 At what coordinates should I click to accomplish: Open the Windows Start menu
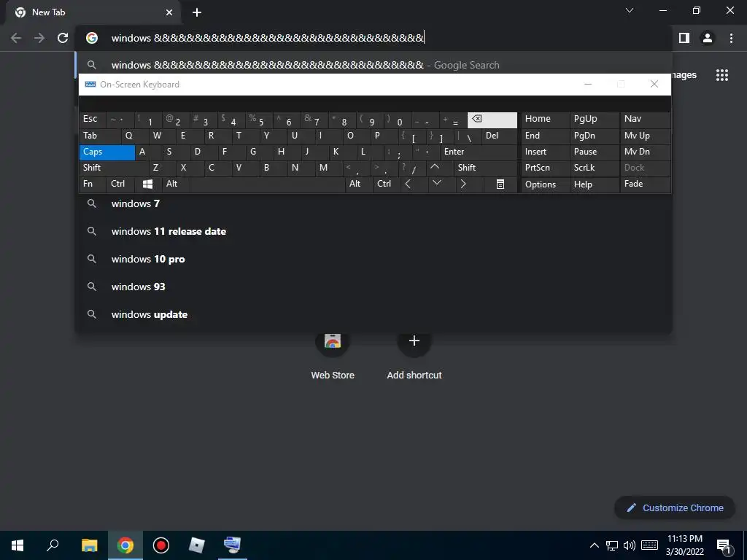point(18,545)
